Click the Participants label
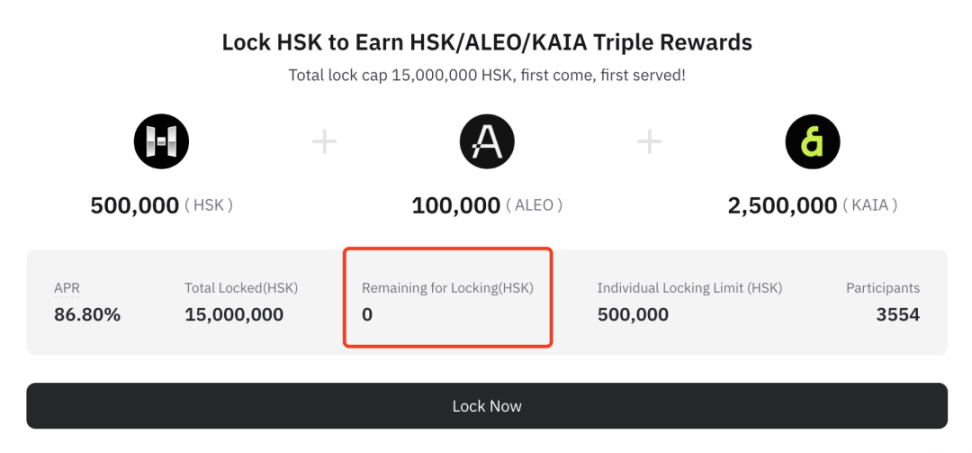The height and width of the screenshot is (453, 972). (883, 288)
